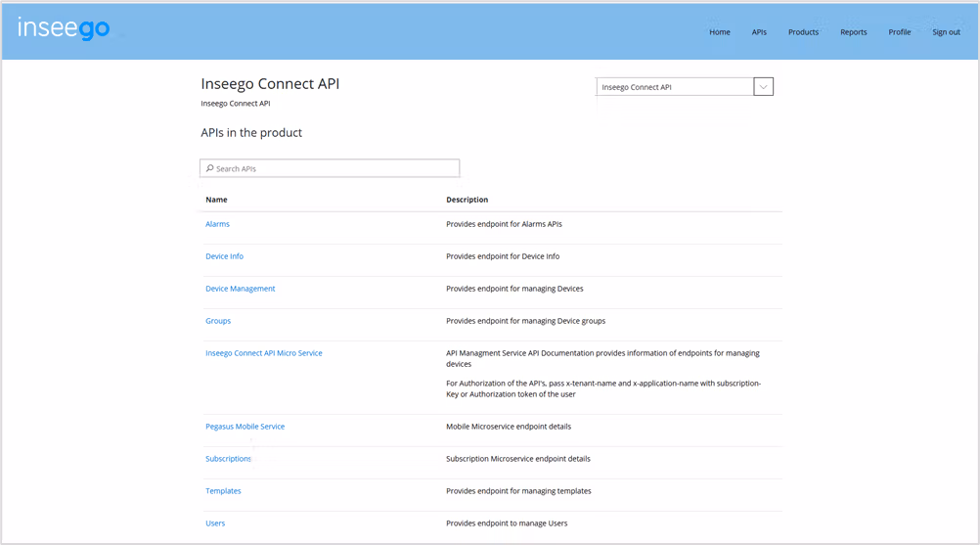Click the small 'Inseego Connect API' subtitle
Image resolution: width=980 pixels, height=545 pixels.
(x=235, y=104)
